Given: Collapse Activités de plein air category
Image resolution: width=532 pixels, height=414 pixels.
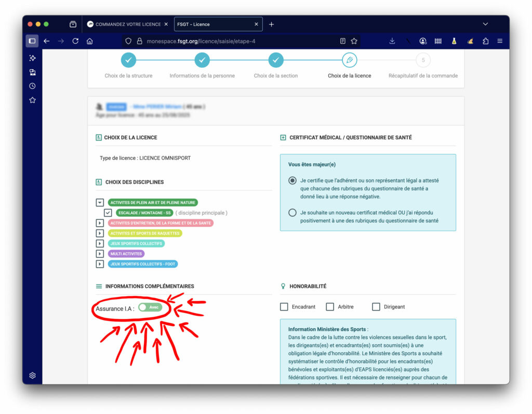Looking at the screenshot, I should tap(100, 202).
